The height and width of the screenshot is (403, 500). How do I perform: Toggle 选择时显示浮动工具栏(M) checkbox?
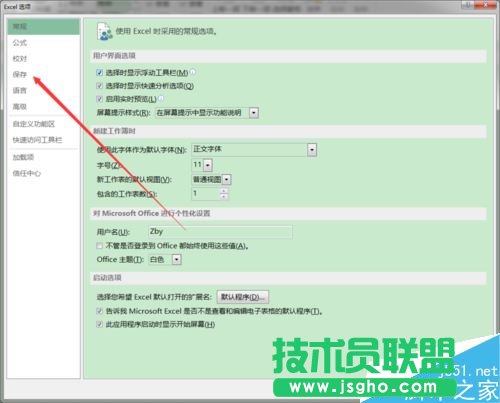tap(99, 72)
